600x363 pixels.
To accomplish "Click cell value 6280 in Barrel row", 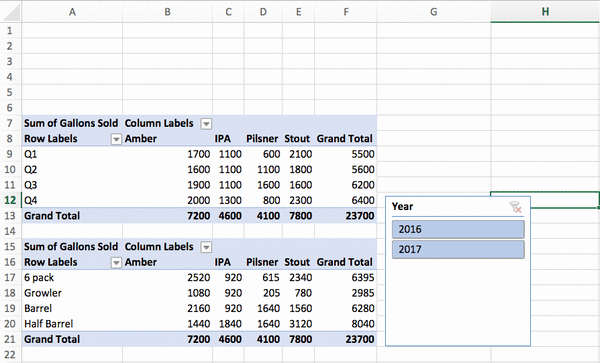I will [x=363, y=308].
